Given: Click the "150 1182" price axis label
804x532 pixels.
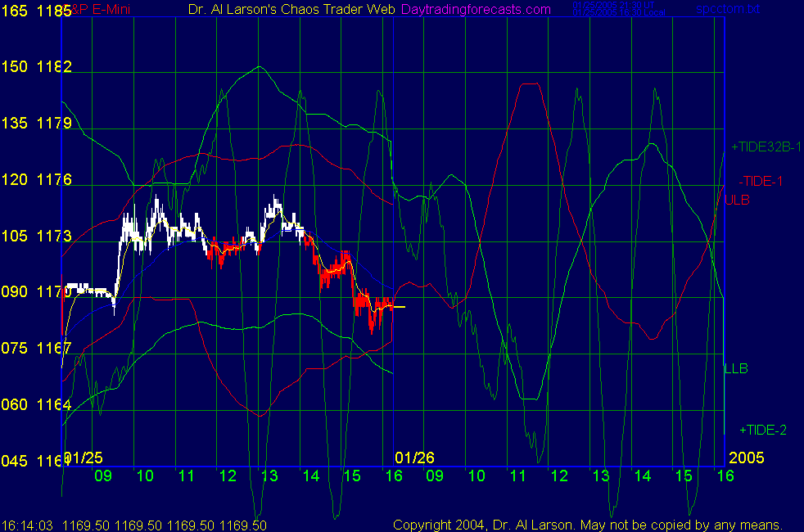Looking at the screenshot, I should coord(36,66).
